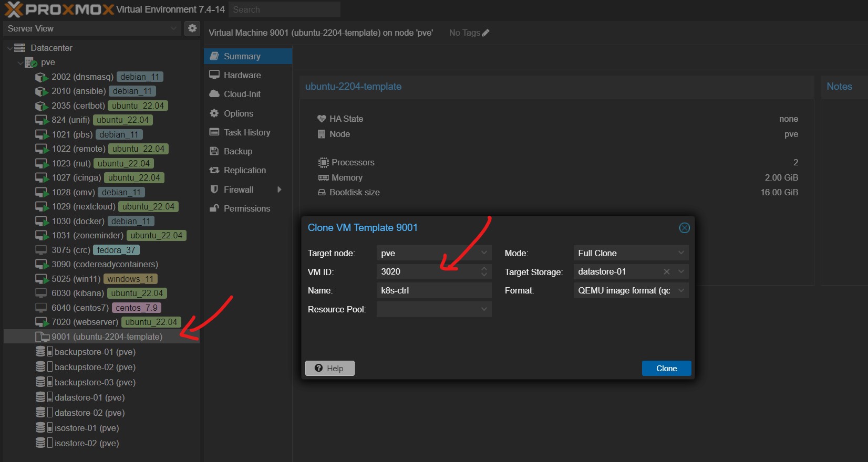Viewport: 868px width, 462px height.
Task: Select the 2002 dnsmasq container
Action: [x=82, y=77]
